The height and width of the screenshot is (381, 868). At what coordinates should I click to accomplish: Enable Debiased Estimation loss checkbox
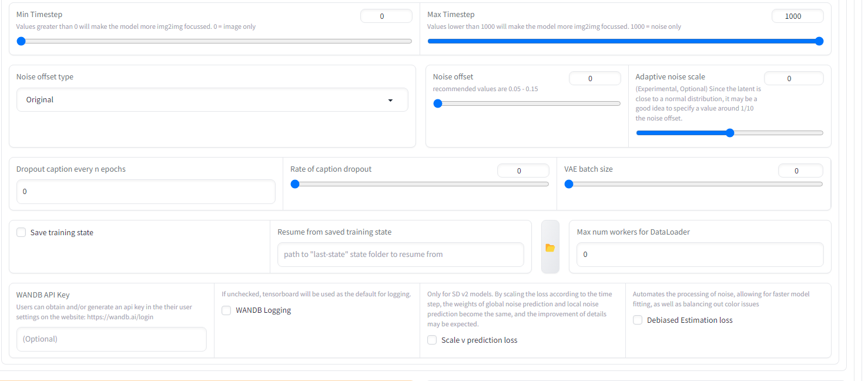(638, 320)
